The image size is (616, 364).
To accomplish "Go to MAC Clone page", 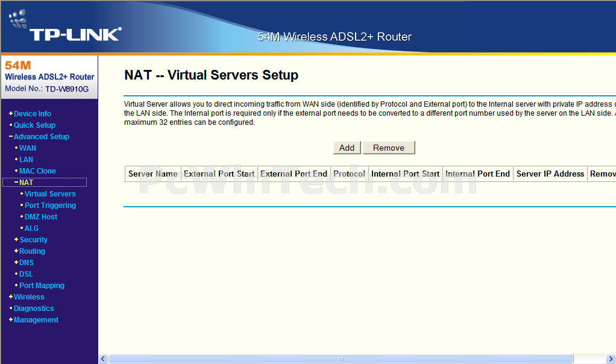I will 37,171.
